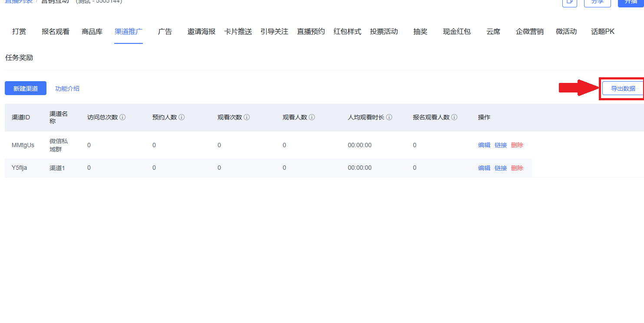Show the 访问总次数 info tooltip icon
Image resolution: width=644 pixels, height=323 pixels.
pyautogui.click(x=122, y=117)
